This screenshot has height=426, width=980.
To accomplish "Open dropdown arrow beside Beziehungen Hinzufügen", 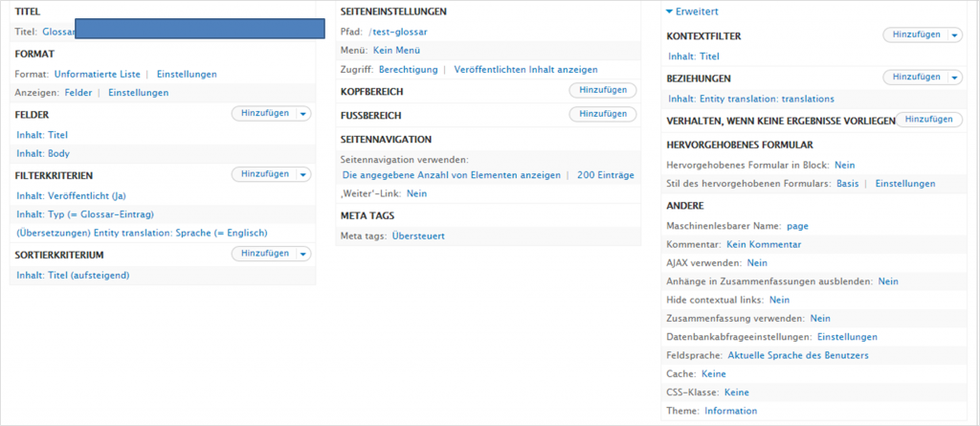I will [x=955, y=77].
